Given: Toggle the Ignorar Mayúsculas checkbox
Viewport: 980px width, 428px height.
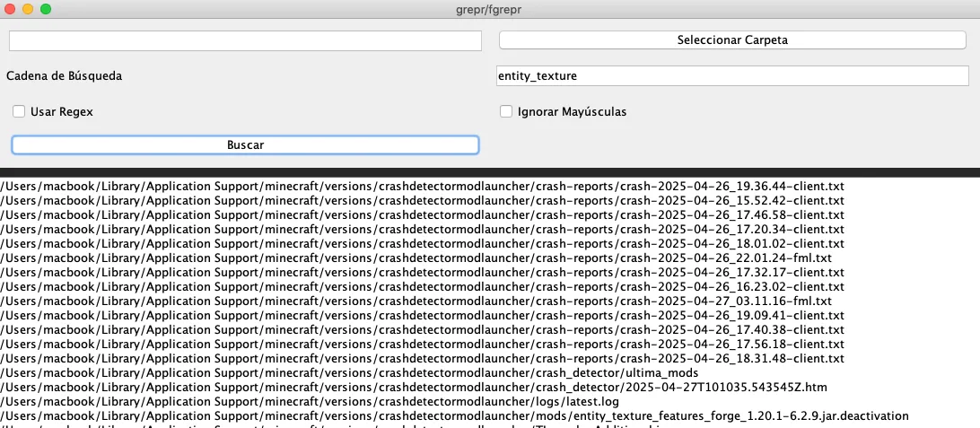Looking at the screenshot, I should [x=506, y=112].
